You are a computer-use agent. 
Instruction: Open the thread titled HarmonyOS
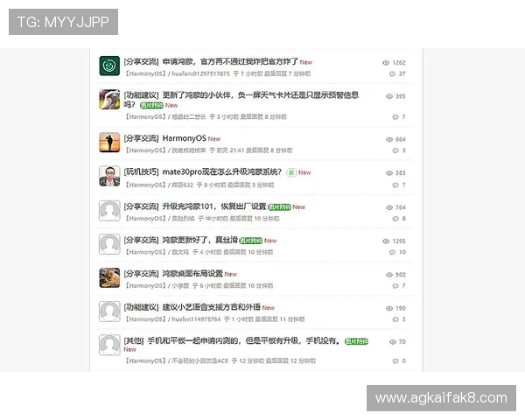tap(184, 138)
